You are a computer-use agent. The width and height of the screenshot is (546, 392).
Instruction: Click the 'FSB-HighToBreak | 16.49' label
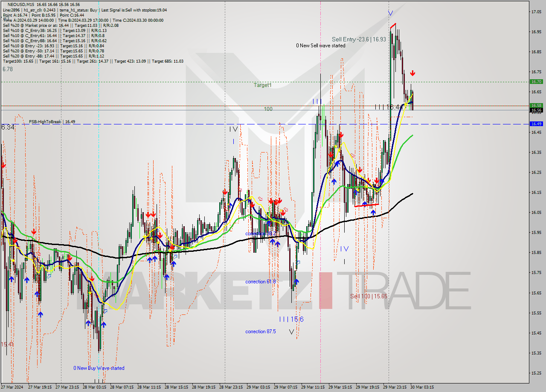[52, 122]
